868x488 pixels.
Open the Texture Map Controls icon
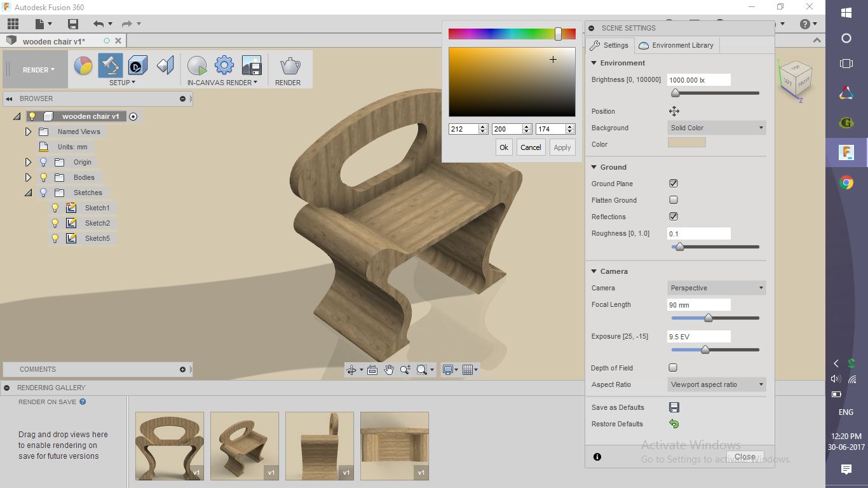[165, 65]
